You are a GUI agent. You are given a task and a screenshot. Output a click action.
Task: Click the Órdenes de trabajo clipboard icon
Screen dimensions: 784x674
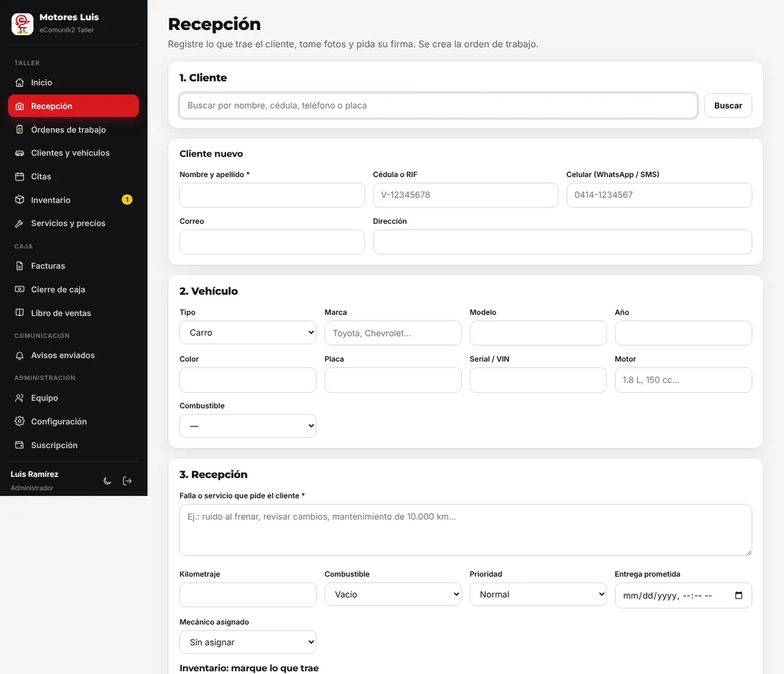[20, 130]
